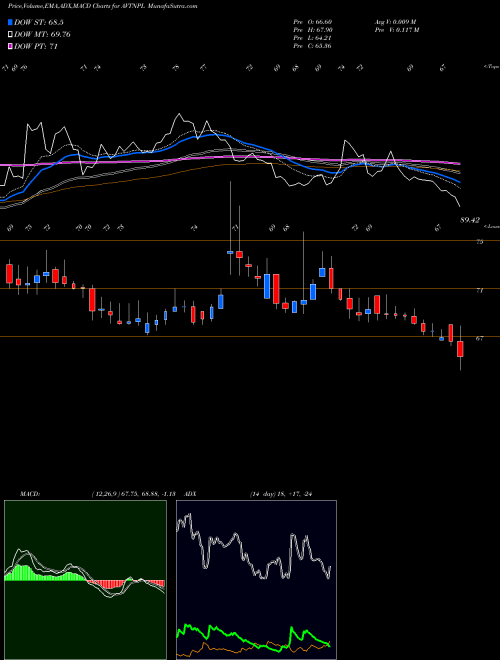This screenshot has height=660, width=500.
Task: Select the 'DOW ST: 68.5' label
Action: point(39,22)
